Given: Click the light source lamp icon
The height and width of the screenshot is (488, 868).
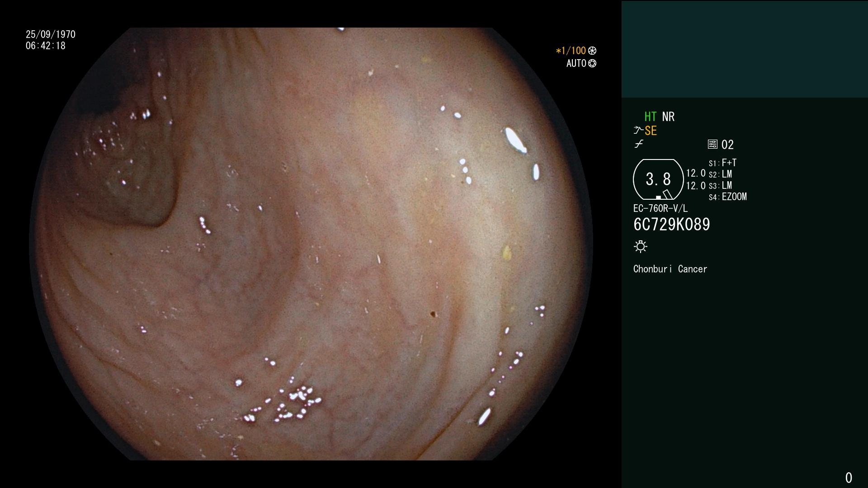Looking at the screenshot, I should pos(641,246).
